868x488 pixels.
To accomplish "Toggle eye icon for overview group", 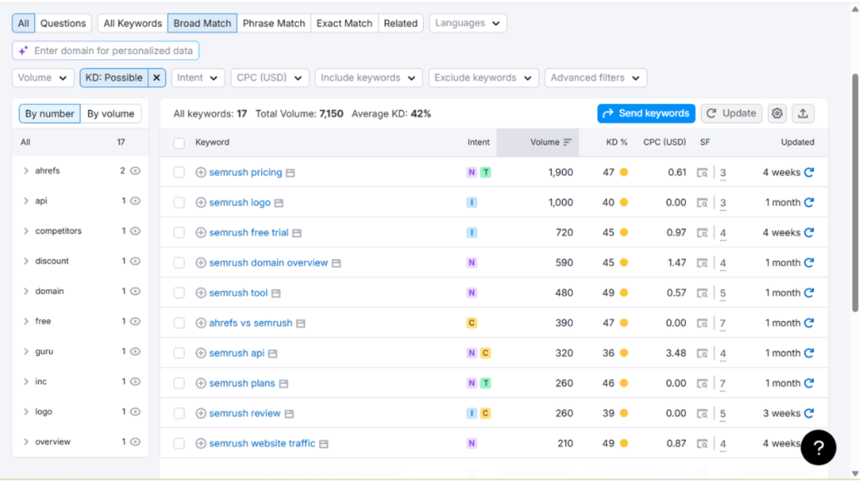I will point(136,442).
